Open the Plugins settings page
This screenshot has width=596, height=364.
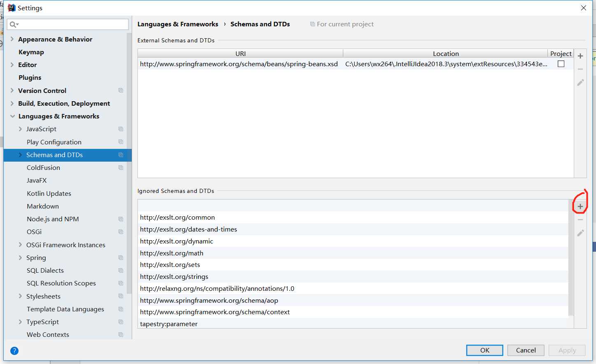30,77
